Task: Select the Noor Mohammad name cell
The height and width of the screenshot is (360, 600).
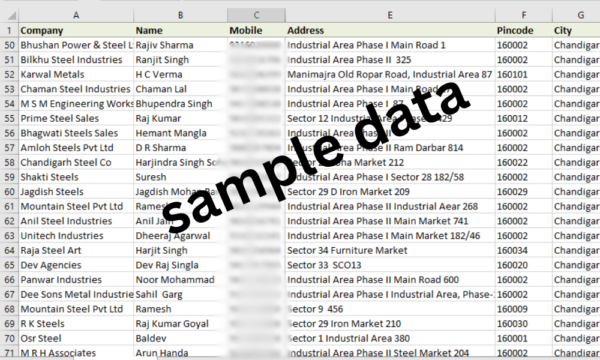Action: pyautogui.click(x=180, y=280)
